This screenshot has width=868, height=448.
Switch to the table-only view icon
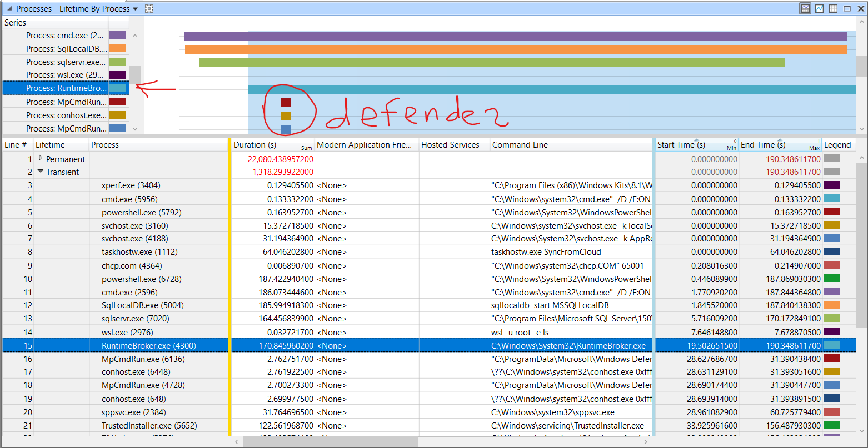point(832,8)
